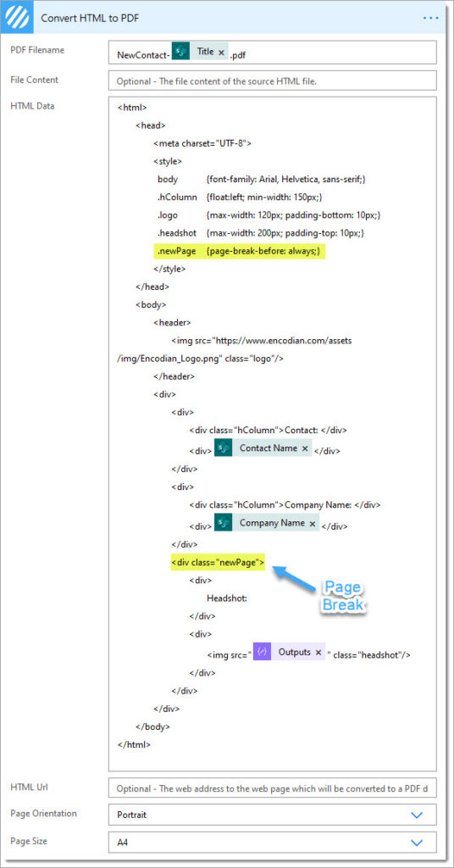The height and width of the screenshot is (868, 454).
Task: Remove the Company Name token
Action: (312, 523)
